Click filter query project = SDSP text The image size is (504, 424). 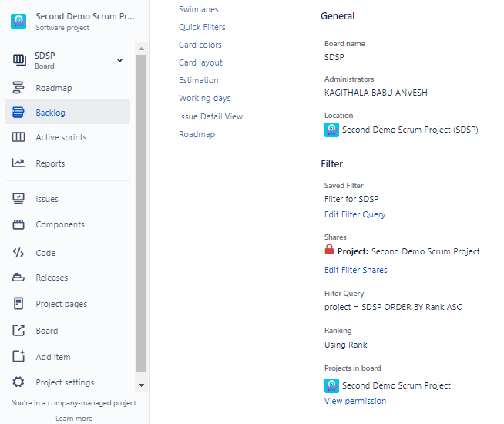click(x=393, y=307)
